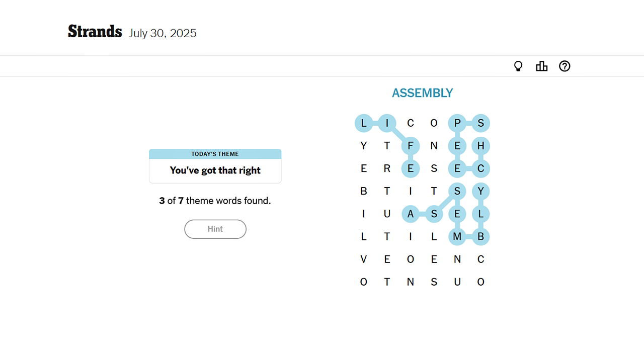Click the lightbulb icon
The image size is (644, 362).
coord(518,66)
